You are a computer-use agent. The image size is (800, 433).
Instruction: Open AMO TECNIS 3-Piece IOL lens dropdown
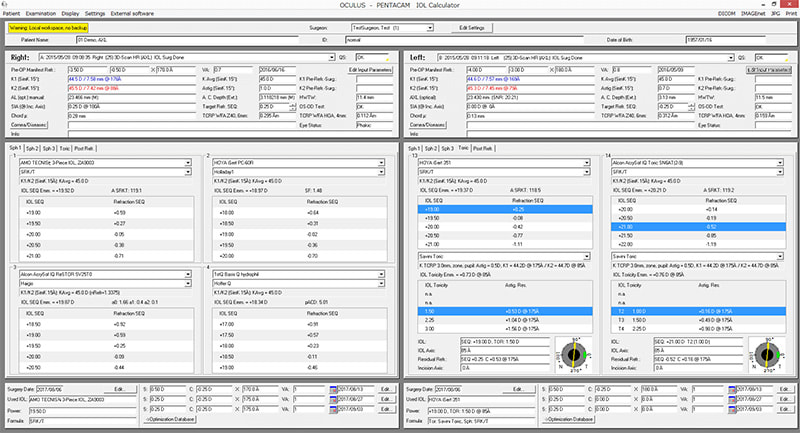coord(188,163)
